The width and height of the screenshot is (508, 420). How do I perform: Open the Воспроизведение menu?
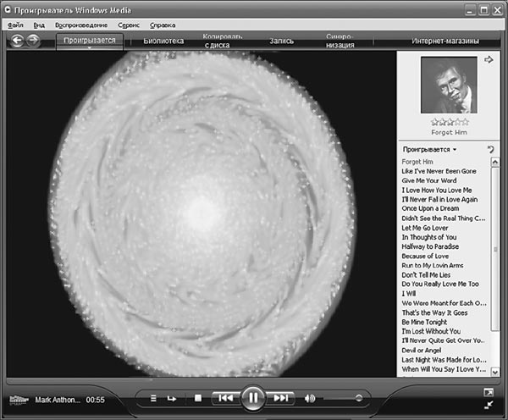pyautogui.click(x=81, y=25)
